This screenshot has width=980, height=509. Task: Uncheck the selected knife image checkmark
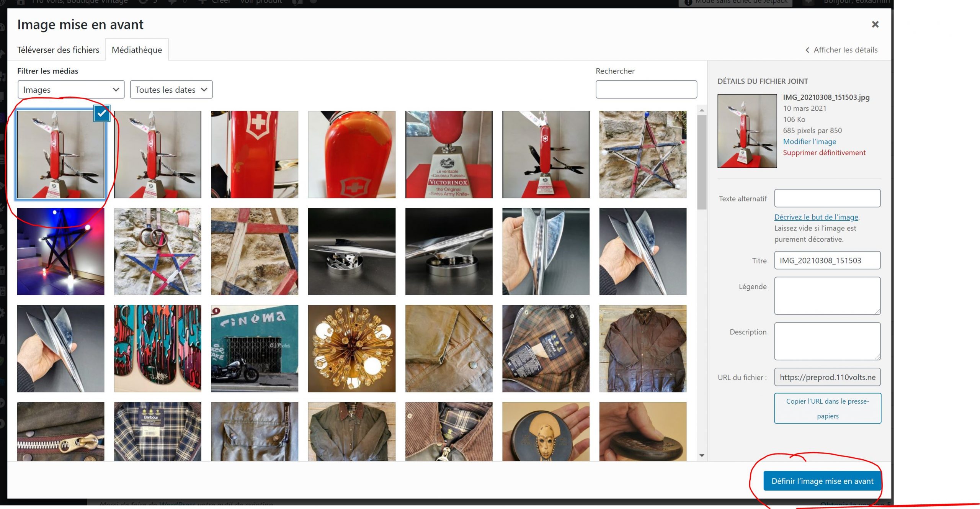point(102,113)
